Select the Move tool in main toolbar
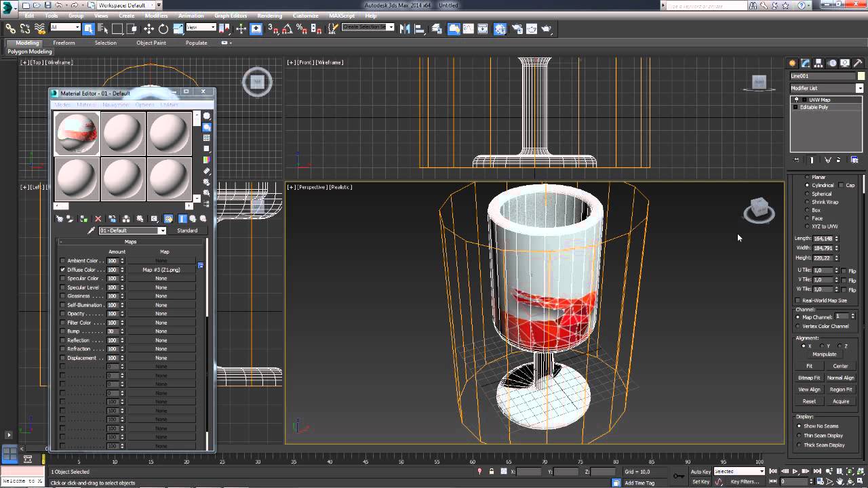The image size is (868, 488). 149,28
